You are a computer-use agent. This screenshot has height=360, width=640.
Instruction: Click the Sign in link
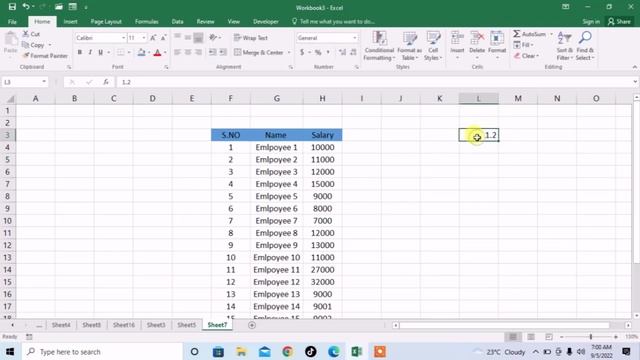pos(591,21)
